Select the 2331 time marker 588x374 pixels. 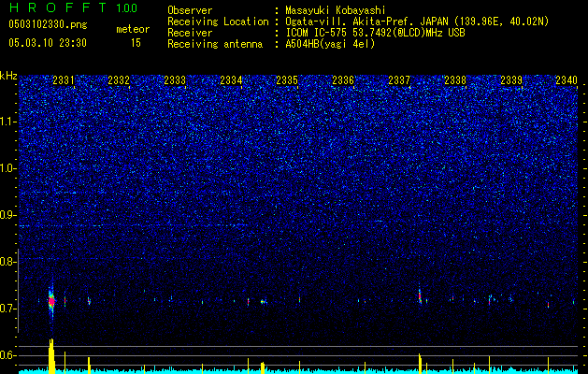(x=64, y=79)
